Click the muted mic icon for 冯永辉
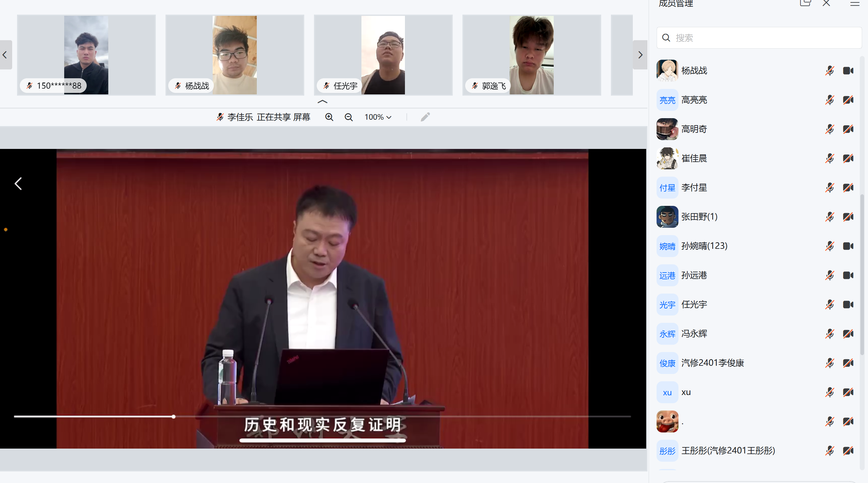The height and width of the screenshot is (483, 868). pyautogui.click(x=830, y=333)
